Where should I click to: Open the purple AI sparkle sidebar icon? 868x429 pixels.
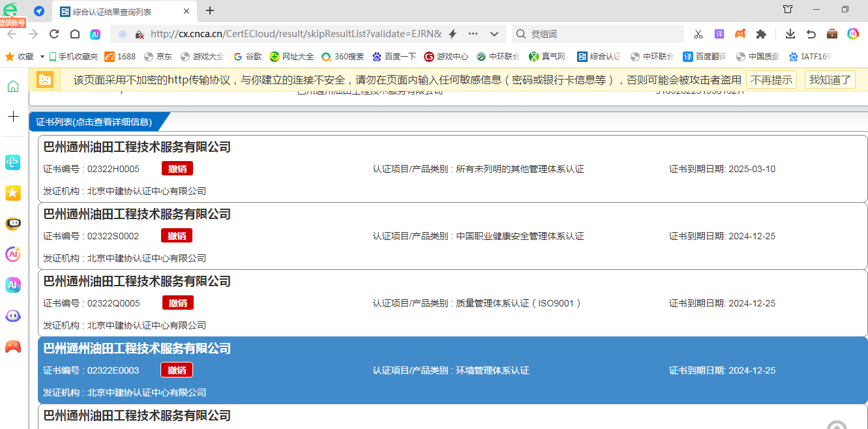(13, 254)
